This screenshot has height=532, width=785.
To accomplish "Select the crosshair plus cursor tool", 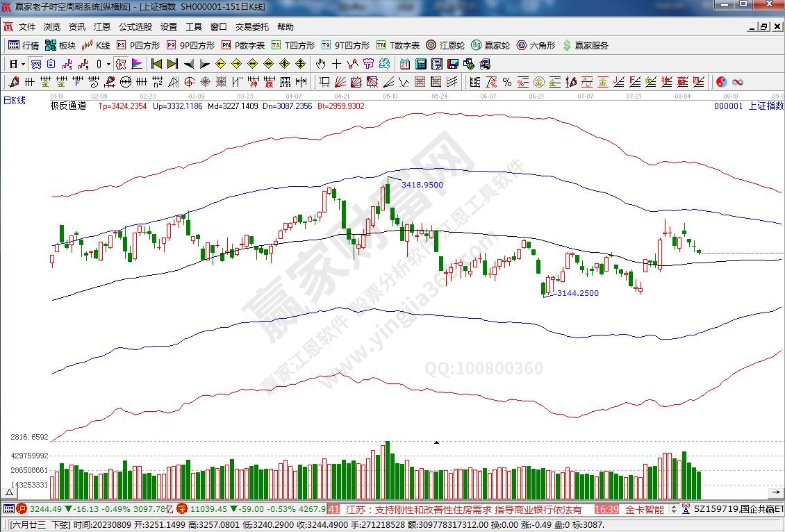I will click(337, 64).
